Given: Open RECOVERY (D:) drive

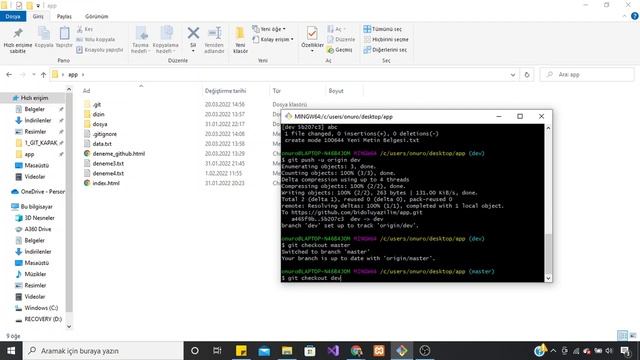Looking at the screenshot, I should coord(43,319).
